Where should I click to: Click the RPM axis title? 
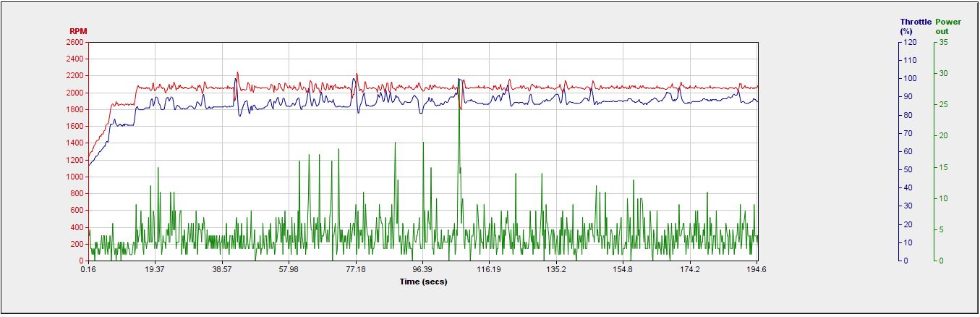pos(77,31)
